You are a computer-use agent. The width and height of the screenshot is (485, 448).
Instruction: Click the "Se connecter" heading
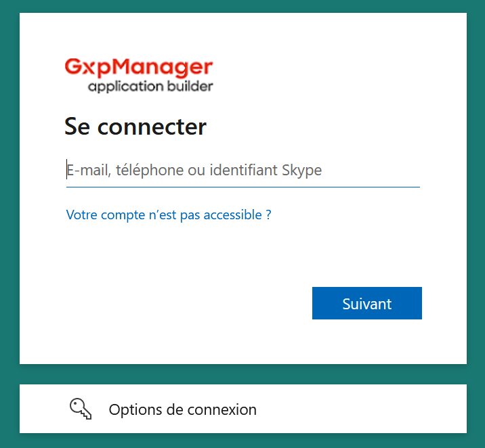(135, 127)
